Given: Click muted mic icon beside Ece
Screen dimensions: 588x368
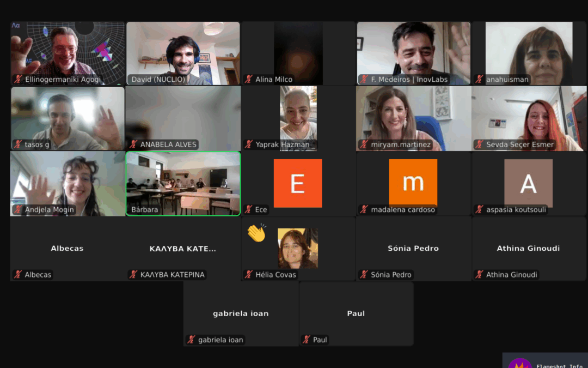Looking at the screenshot, I should [x=249, y=209].
